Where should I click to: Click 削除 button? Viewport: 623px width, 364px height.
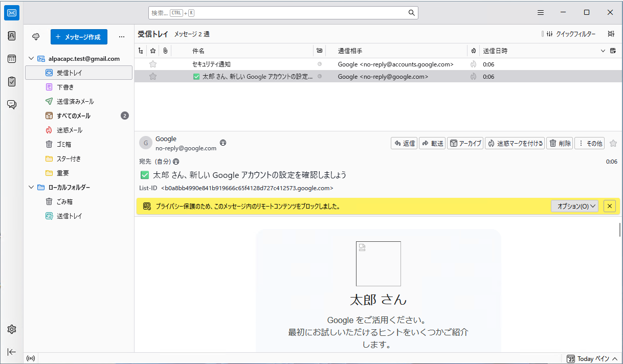(x=560, y=143)
